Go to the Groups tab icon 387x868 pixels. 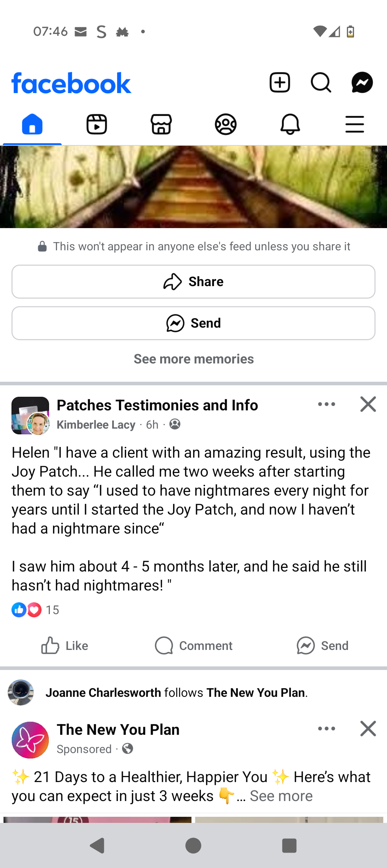(226, 125)
